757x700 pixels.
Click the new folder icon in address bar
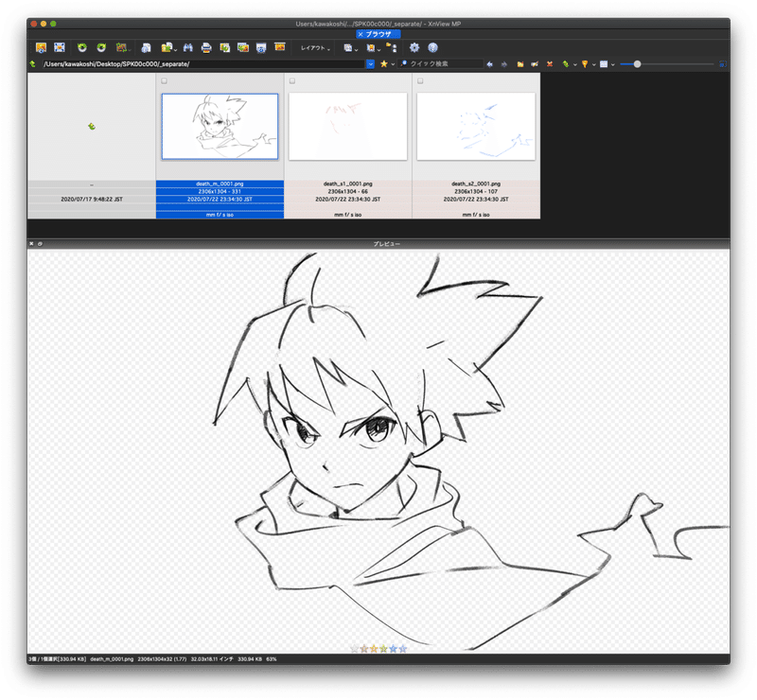[x=519, y=63]
